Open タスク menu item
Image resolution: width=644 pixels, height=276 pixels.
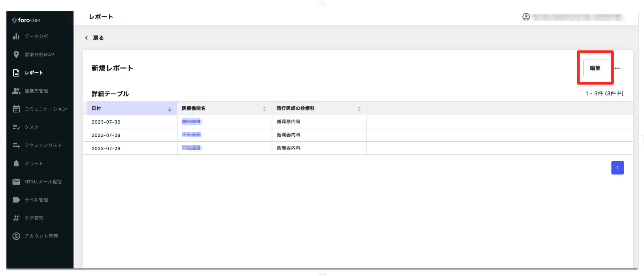click(x=40, y=127)
